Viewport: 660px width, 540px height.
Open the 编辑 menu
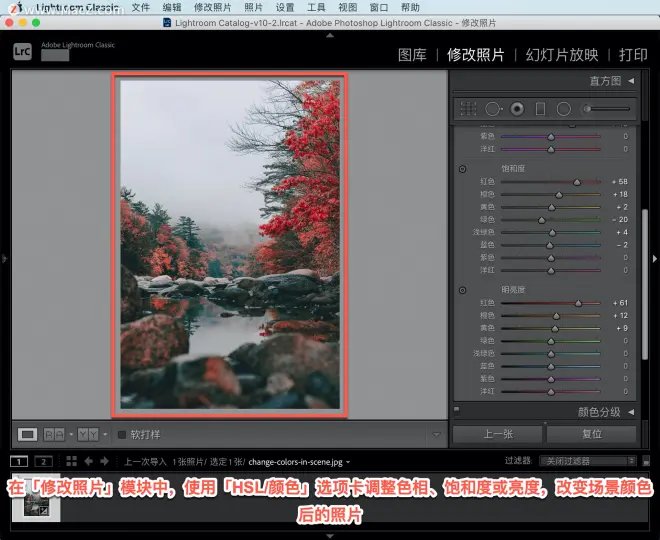(172, 7)
